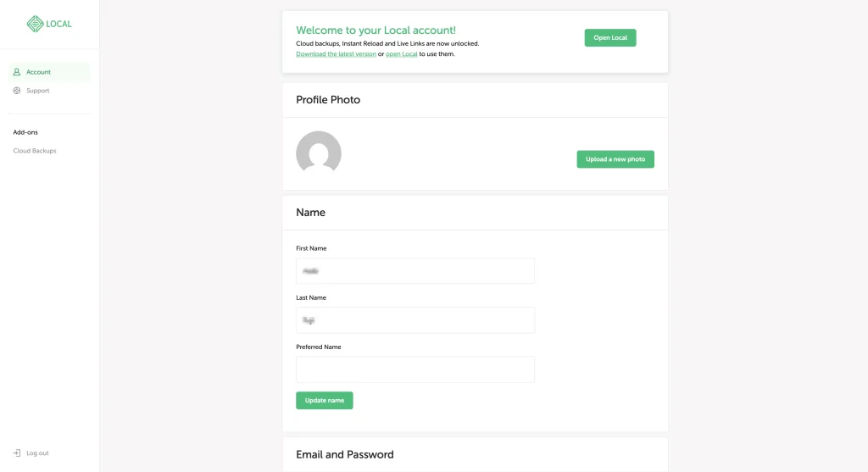Click the Support gear icon in sidebar
Image resolution: width=868 pixels, height=472 pixels.
pyautogui.click(x=17, y=91)
